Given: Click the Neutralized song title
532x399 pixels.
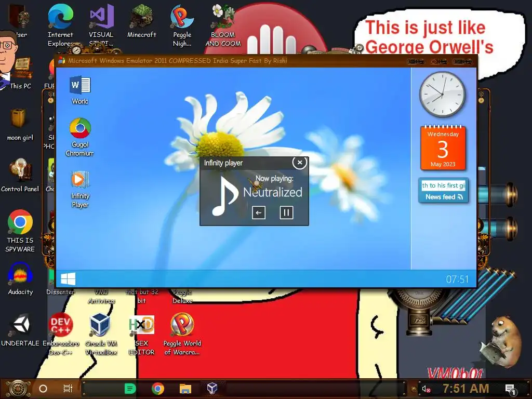Looking at the screenshot, I should pyautogui.click(x=272, y=192).
